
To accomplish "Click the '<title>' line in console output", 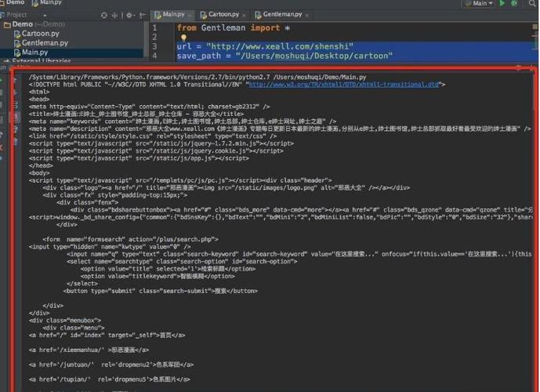I will tap(136, 114).
